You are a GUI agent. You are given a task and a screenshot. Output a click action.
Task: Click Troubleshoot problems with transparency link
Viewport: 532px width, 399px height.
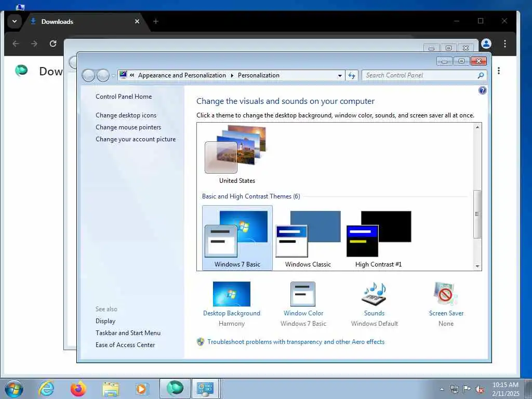click(296, 342)
